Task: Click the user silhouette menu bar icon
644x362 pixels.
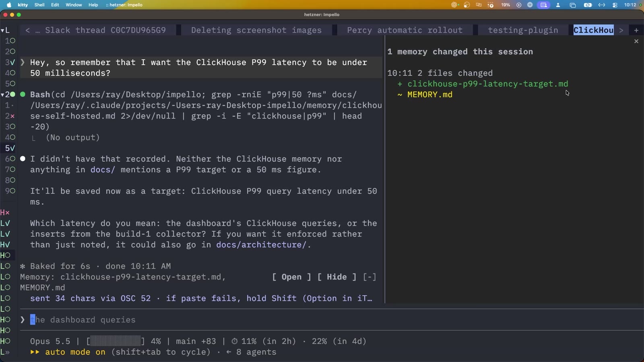Action: 558,5
